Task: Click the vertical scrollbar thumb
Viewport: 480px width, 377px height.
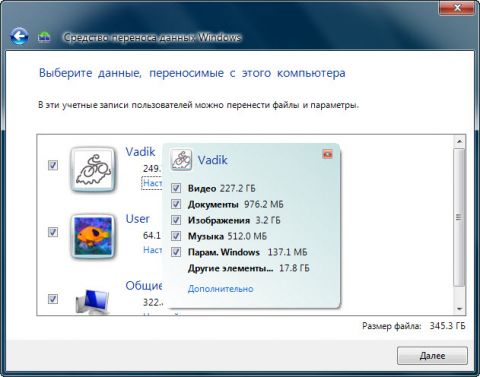Action: pos(460,217)
